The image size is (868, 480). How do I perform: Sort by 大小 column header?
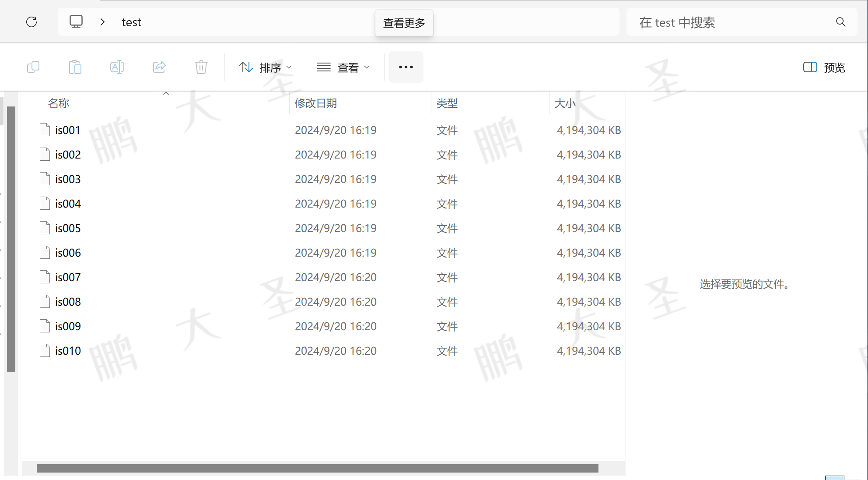(x=565, y=103)
